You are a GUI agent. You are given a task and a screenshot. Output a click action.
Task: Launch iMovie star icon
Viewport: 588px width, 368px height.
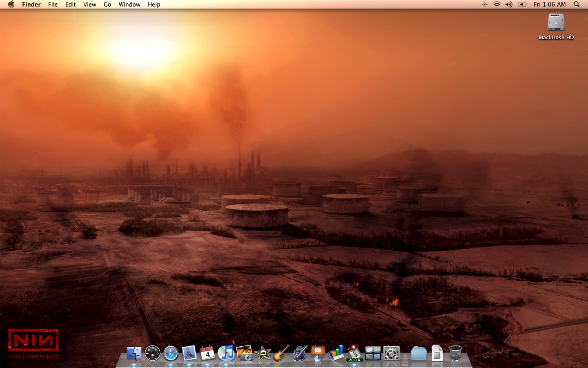click(x=263, y=353)
